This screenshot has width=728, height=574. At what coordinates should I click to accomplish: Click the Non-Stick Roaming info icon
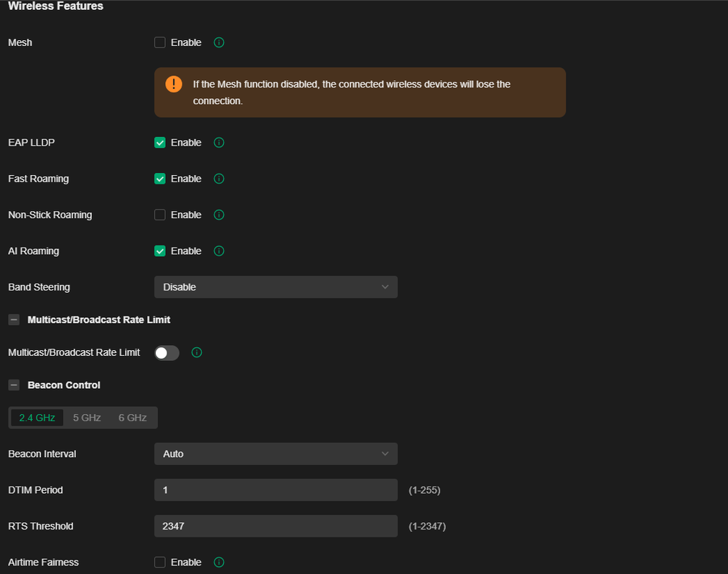219,215
